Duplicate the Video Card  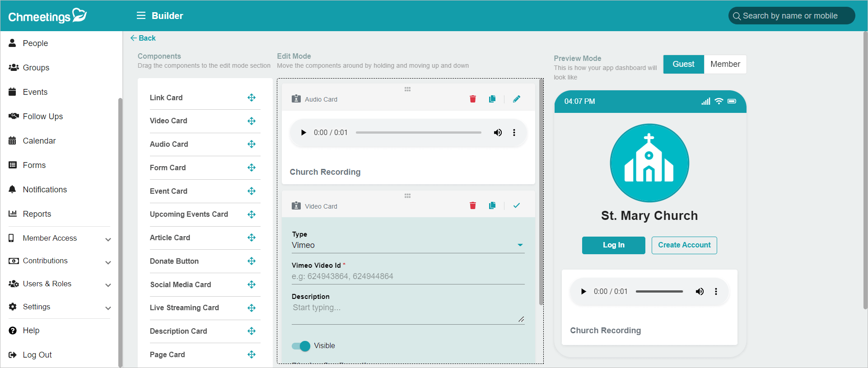pos(492,206)
